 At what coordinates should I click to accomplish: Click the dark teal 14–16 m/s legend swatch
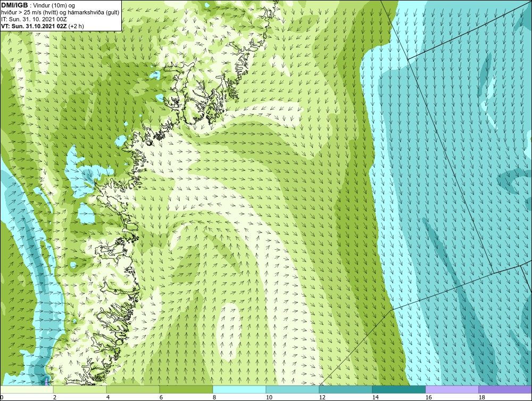coord(398,389)
